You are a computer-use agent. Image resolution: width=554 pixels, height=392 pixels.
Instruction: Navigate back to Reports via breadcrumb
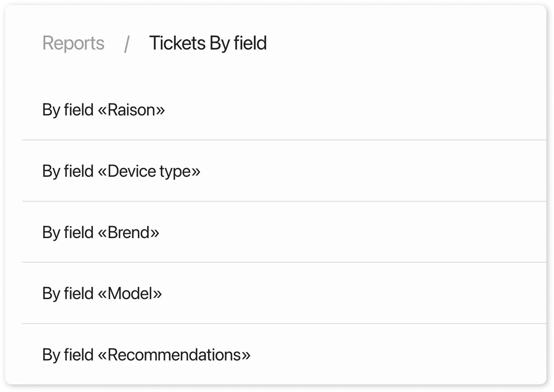tap(74, 43)
